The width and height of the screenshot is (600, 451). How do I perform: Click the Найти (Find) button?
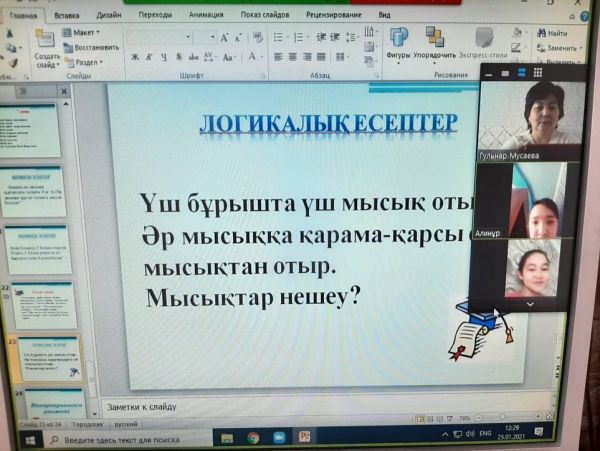tap(551, 34)
